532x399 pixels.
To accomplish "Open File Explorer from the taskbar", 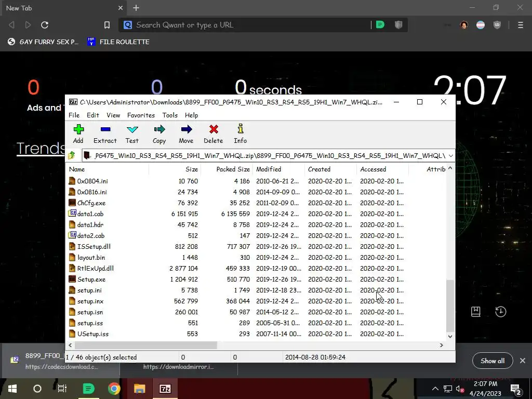I will (139, 389).
